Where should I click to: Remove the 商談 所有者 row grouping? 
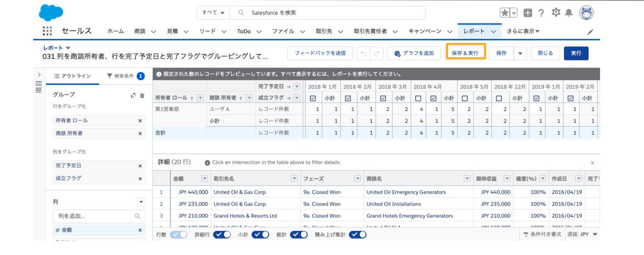[x=140, y=133]
